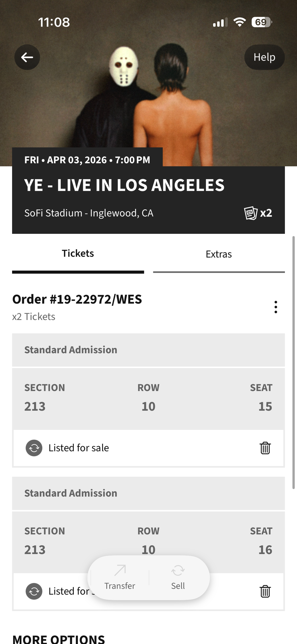Screen dimensions: 297x644
Task: Tap listed-for-sale sync icon for seat 15
Action: click(34, 448)
